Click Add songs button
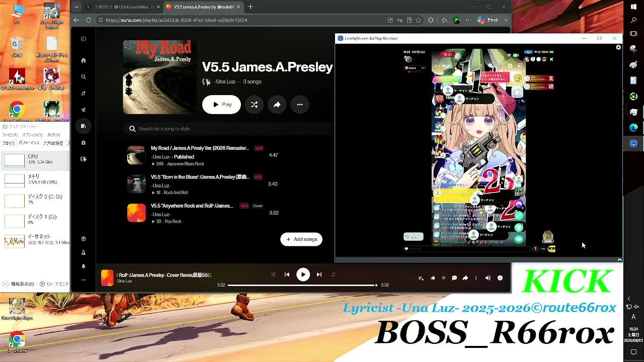This screenshot has width=644, height=362. coord(301,239)
